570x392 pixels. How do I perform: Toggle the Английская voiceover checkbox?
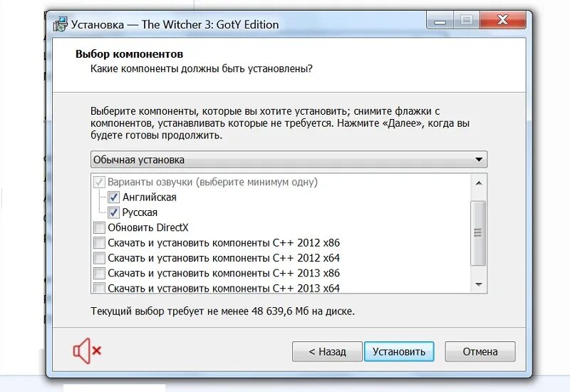pyautogui.click(x=113, y=197)
